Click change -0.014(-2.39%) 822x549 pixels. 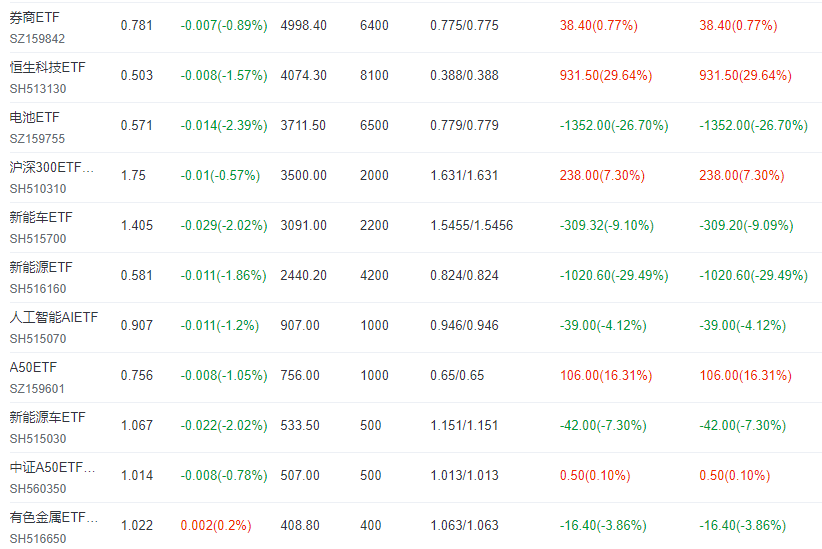tap(224, 126)
